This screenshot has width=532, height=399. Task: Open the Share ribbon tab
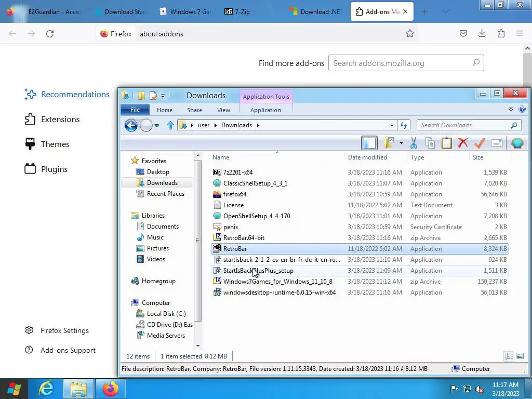coord(194,110)
